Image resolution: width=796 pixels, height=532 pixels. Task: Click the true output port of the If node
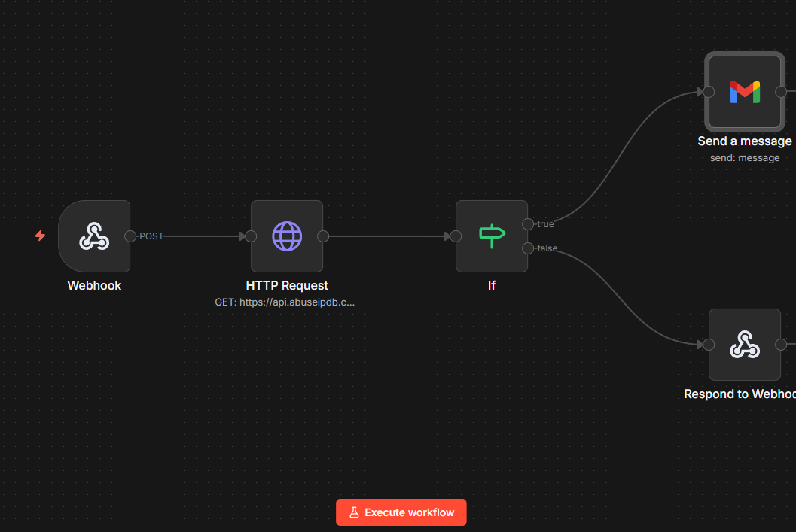click(x=529, y=223)
